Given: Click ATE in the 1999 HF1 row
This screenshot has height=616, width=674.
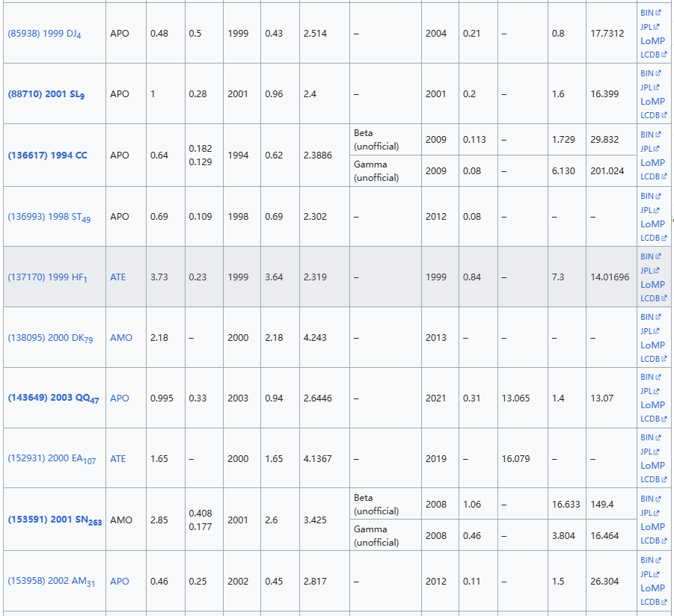Looking at the screenshot, I should tap(118, 277).
